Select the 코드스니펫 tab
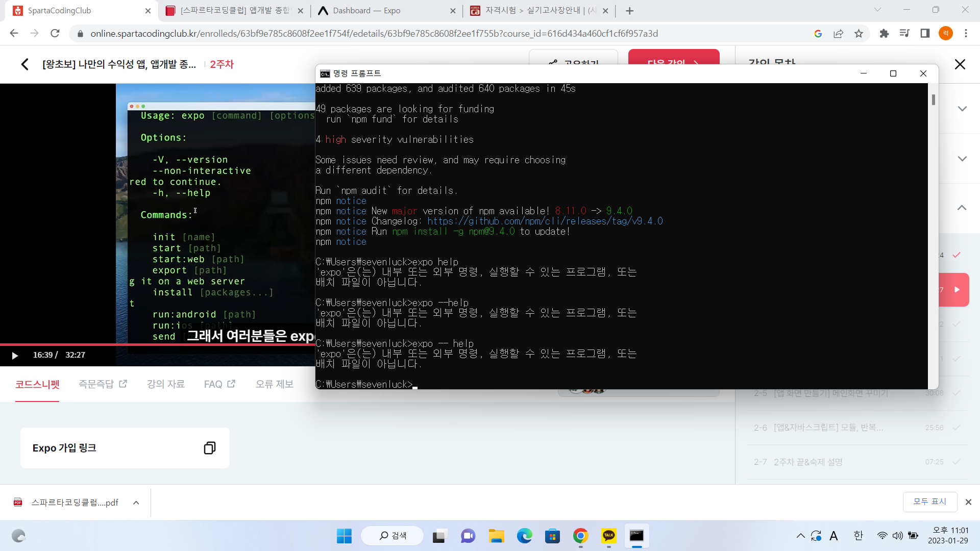The image size is (980, 551). point(37,384)
